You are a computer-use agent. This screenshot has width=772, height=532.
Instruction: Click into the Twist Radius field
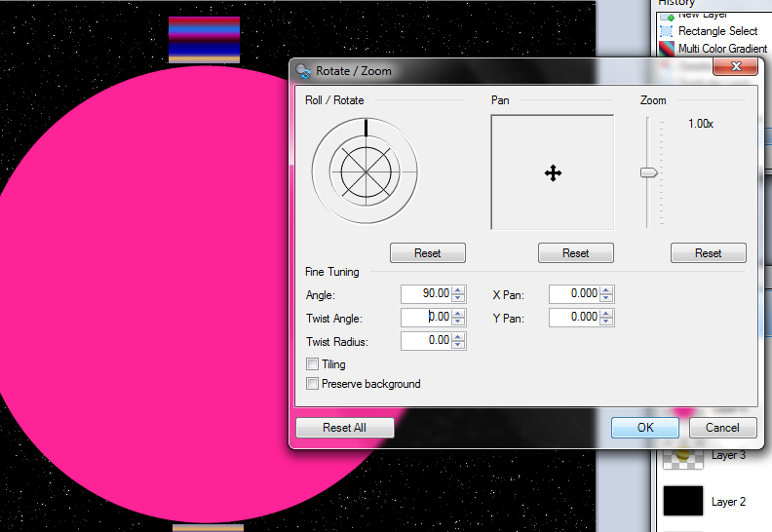coord(425,340)
